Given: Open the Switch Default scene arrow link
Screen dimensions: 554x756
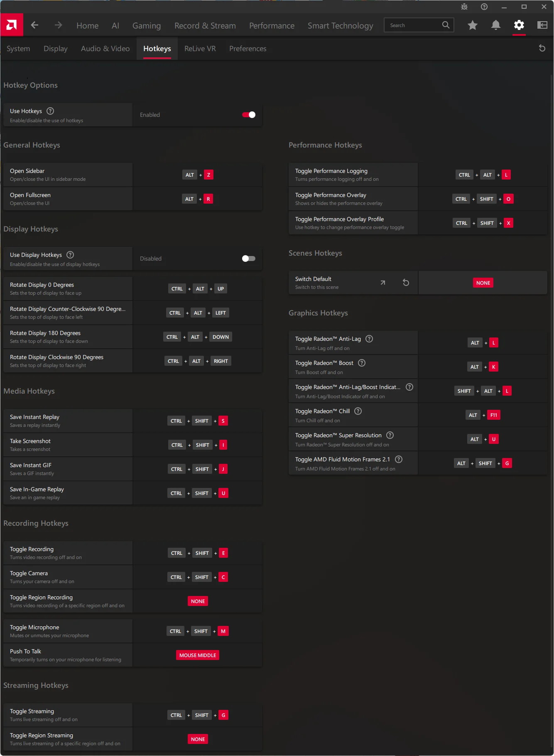Looking at the screenshot, I should pyautogui.click(x=383, y=283).
